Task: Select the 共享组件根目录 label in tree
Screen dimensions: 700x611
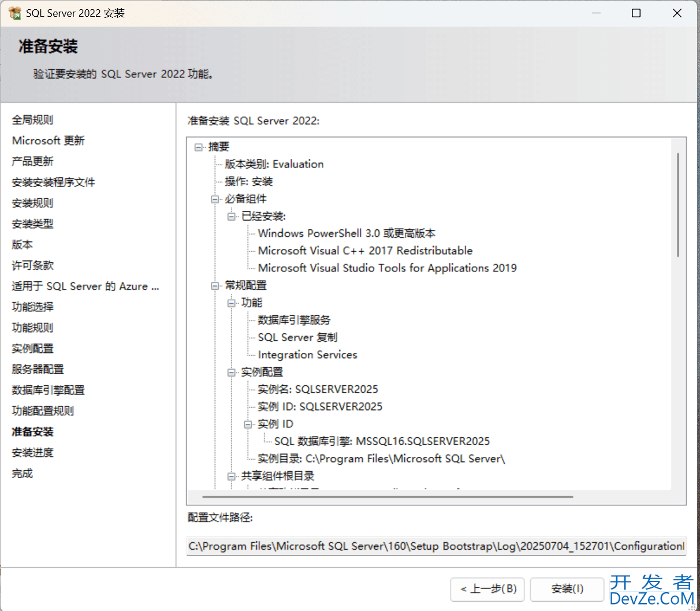Action: [278, 476]
